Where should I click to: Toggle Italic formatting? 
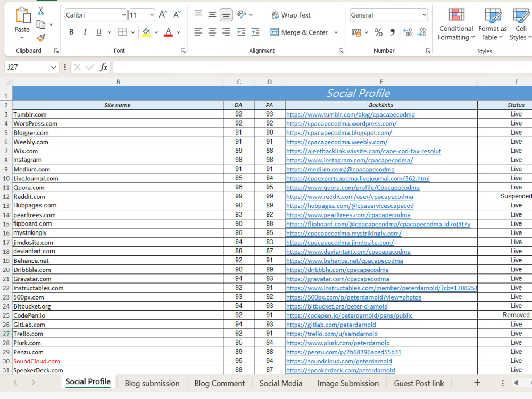pyautogui.click(x=85, y=32)
